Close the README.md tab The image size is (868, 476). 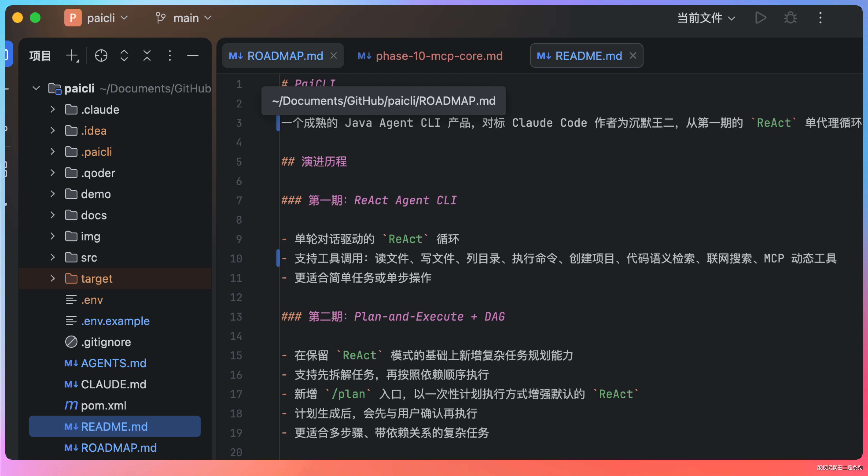point(633,56)
